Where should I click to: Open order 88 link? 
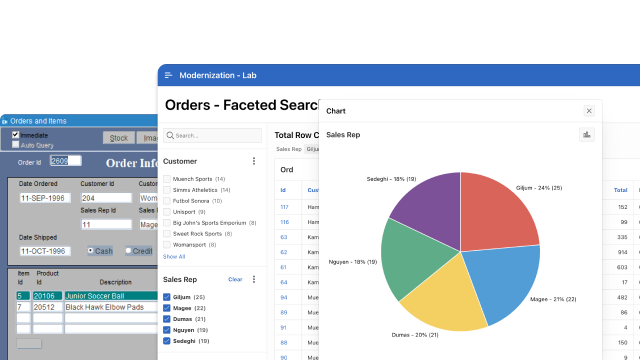[284, 342]
